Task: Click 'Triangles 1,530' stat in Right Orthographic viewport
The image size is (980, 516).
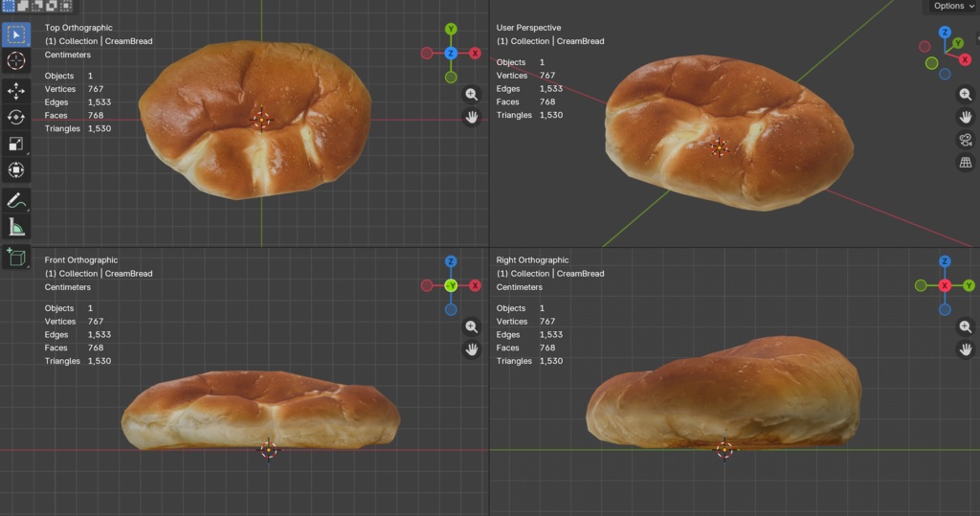Action: (x=529, y=361)
